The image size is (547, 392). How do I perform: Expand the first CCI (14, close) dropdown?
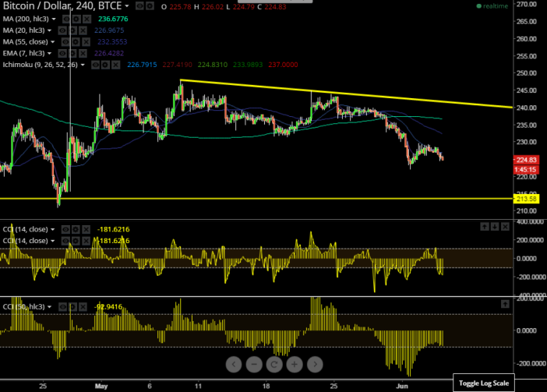point(52,229)
